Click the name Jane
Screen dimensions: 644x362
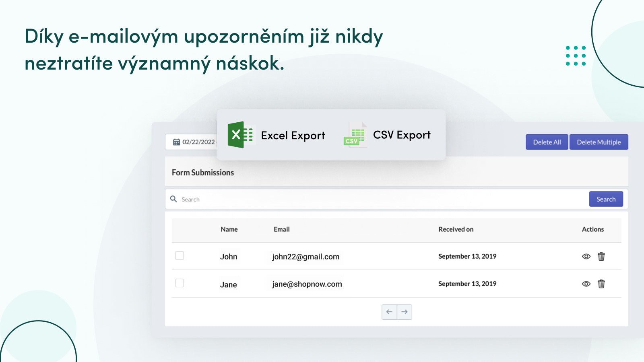pos(229,285)
